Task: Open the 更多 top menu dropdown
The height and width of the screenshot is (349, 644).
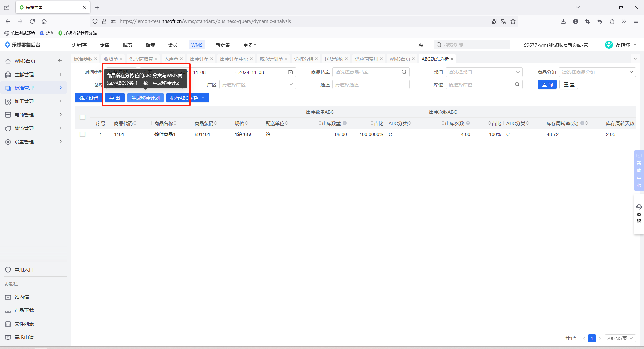Action: (250, 45)
